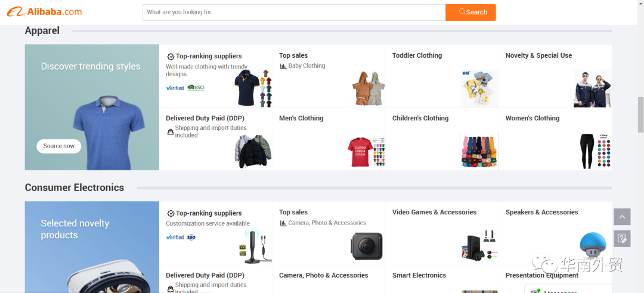Click the shipping icon beside 'Shipping and import duties'
This screenshot has width=644, height=293.
pyautogui.click(x=171, y=132)
